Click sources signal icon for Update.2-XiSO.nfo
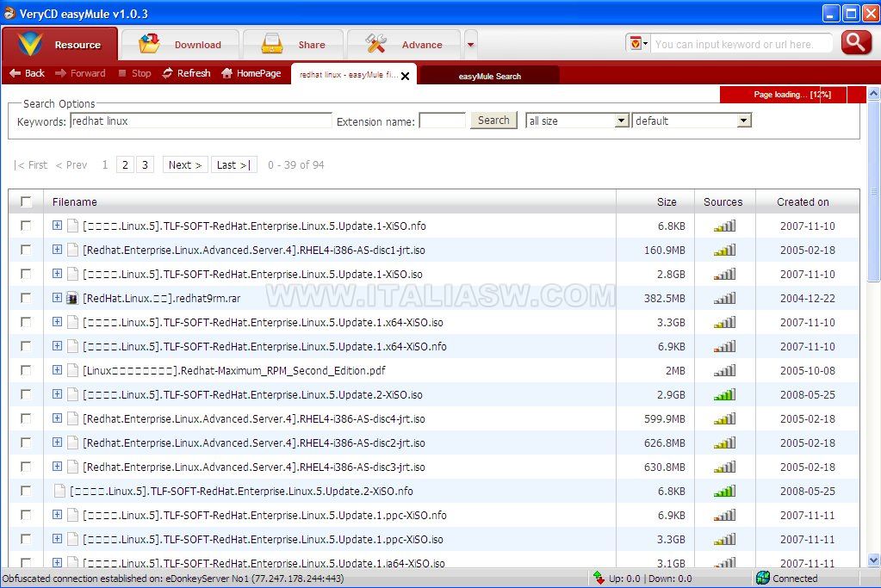881x588 pixels. pyautogui.click(x=725, y=491)
